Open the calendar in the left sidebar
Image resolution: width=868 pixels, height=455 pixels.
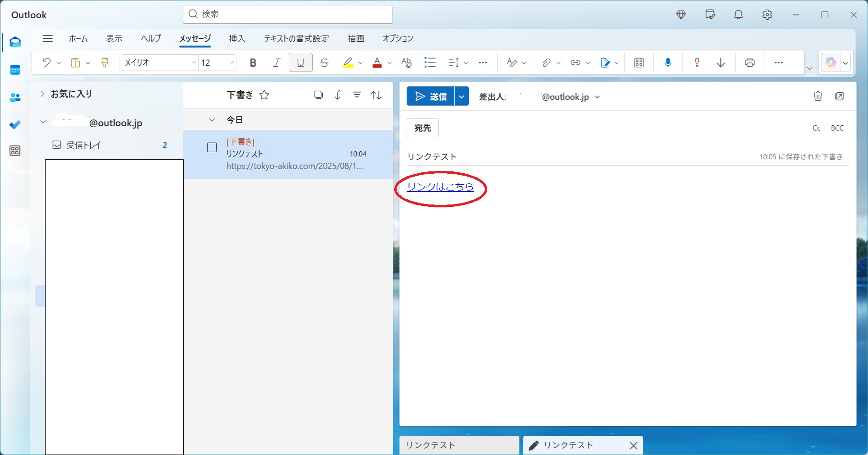coord(15,70)
